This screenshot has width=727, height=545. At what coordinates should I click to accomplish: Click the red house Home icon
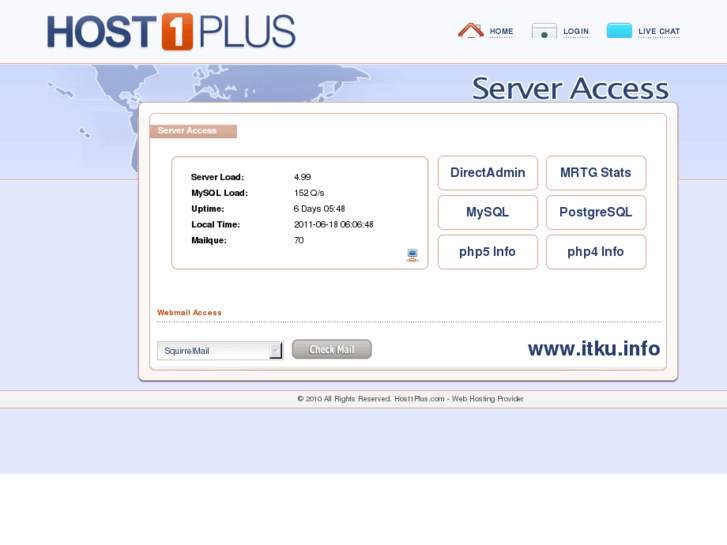[x=471, y=31]
